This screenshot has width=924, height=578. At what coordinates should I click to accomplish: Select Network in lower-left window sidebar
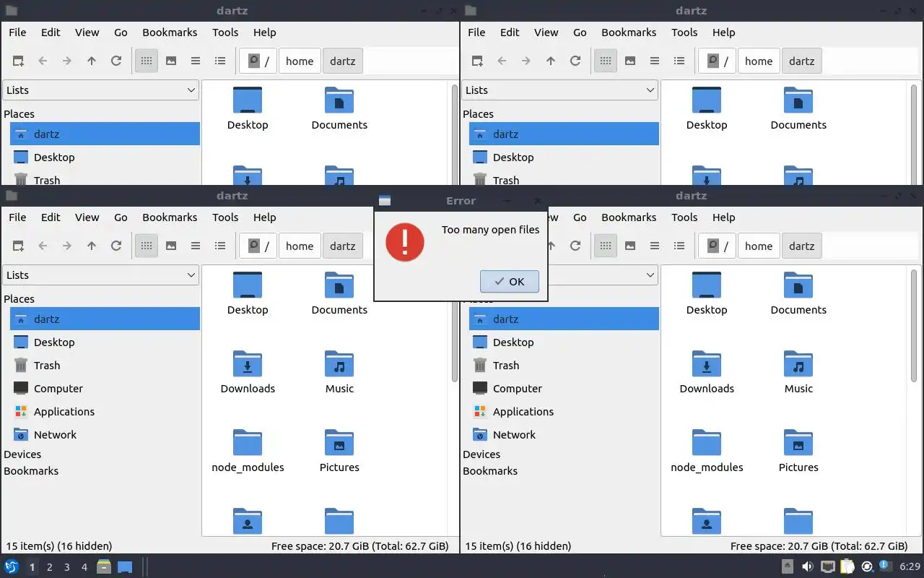(105, 435)
